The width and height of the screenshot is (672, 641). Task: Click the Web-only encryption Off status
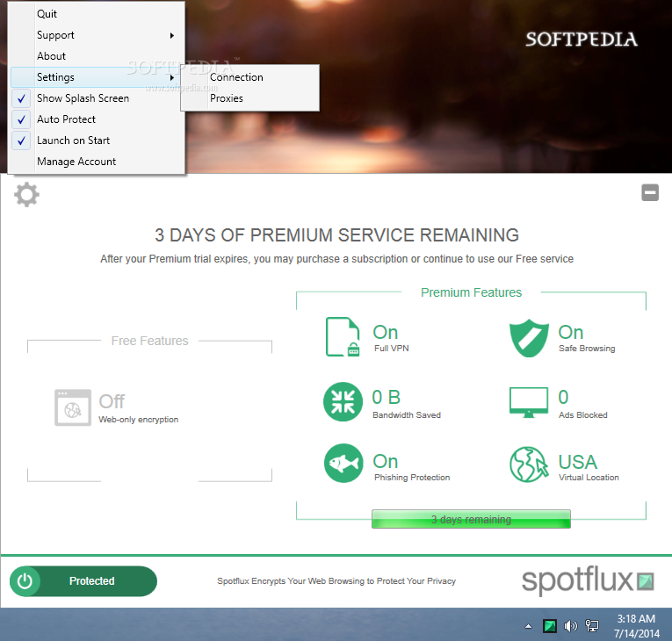pyautogui.click(x=112, y=401)
